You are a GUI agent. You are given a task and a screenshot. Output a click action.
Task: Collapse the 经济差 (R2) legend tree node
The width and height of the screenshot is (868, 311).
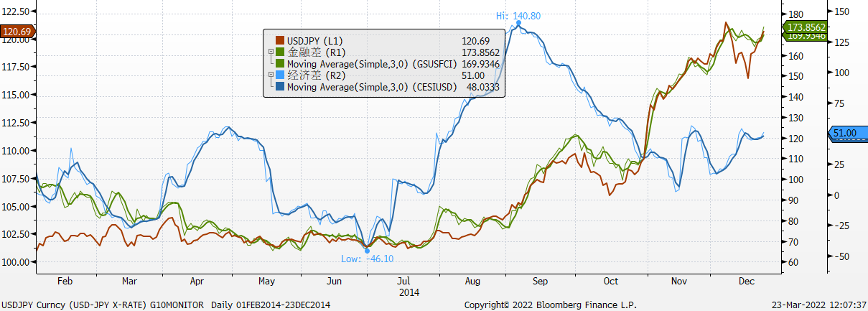coord(271,75)
